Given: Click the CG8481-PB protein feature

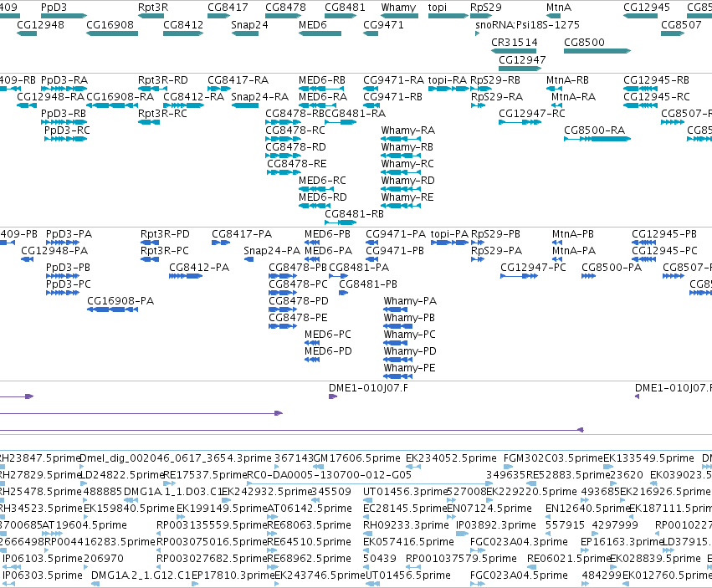Looking at the screenshot, I should [x=344, y=293].
